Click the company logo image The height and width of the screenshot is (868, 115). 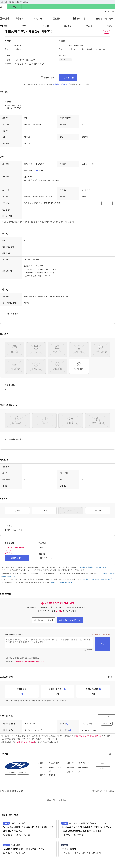17,765
